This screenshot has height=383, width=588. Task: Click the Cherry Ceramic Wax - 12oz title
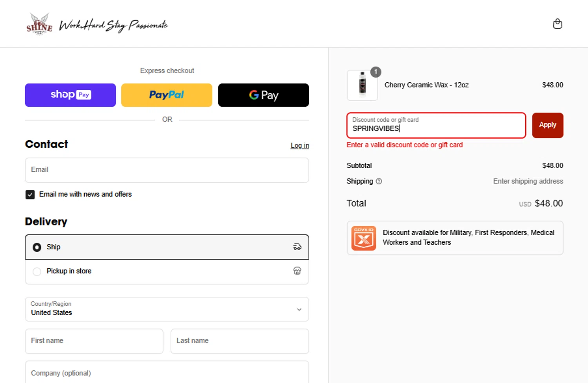point(426,85)
